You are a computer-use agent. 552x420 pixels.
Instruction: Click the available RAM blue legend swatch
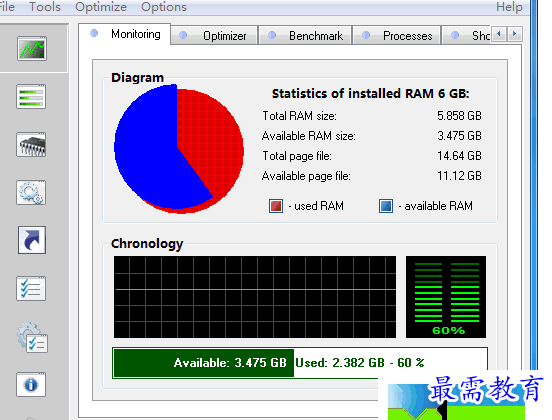[x=386, y=206]
